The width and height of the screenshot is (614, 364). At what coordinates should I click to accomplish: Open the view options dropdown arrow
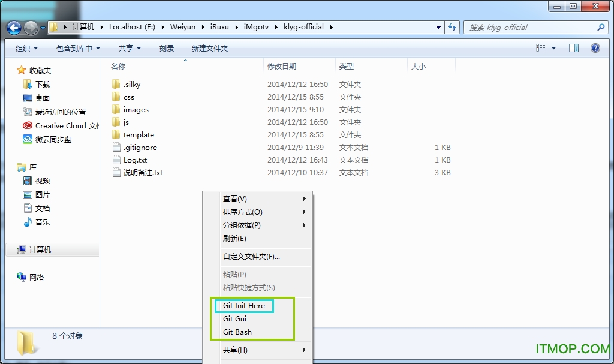point(553,48)
